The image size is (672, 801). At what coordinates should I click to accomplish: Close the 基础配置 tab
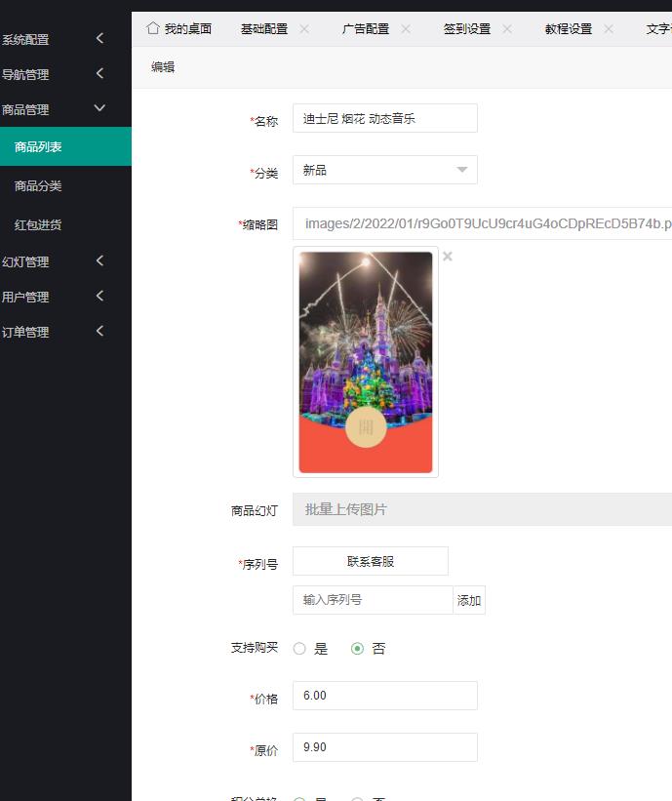pyautogui.click(x=304, y=29)
